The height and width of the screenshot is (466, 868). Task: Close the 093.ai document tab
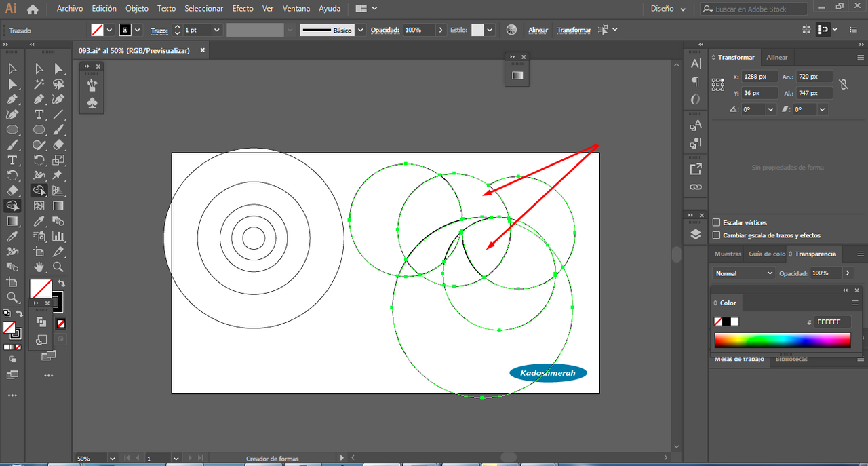[202, 50]
